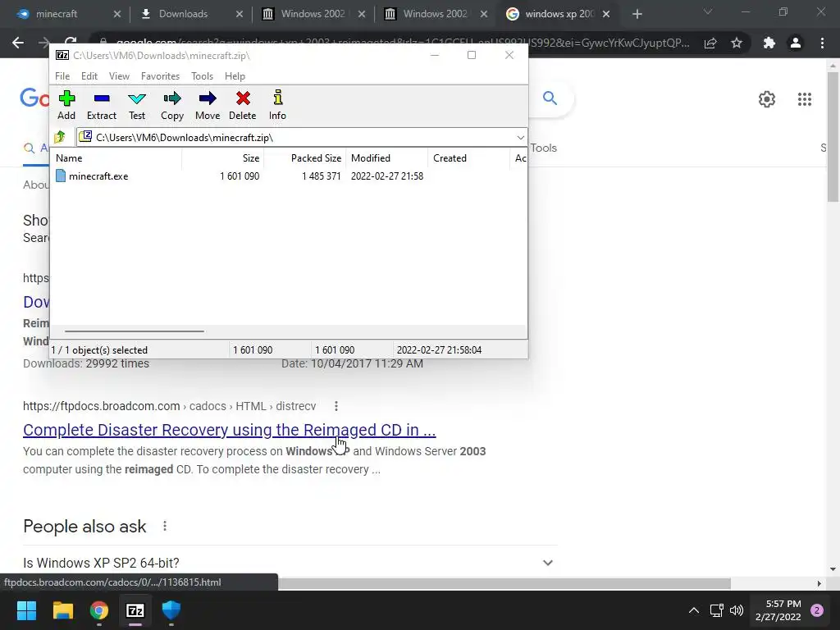Viewport: 840px width, 630px height.
Task: Sort by Packed Size column header
Action: [304, 158]
